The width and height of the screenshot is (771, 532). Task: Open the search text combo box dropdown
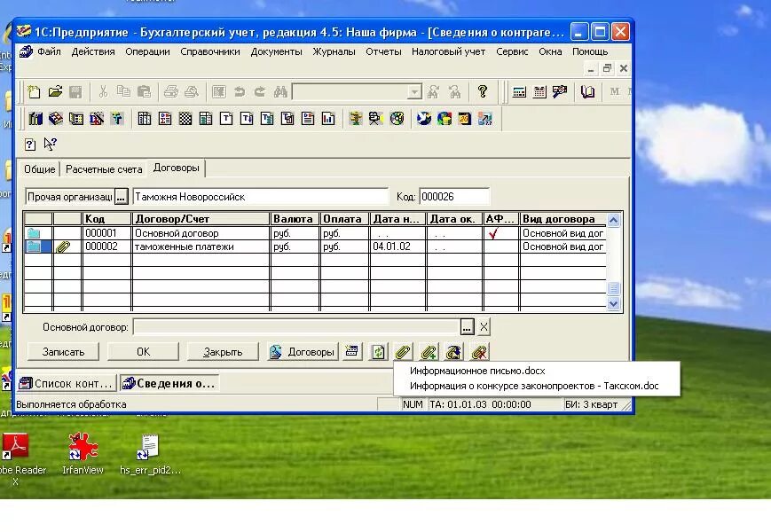point(415,92)
